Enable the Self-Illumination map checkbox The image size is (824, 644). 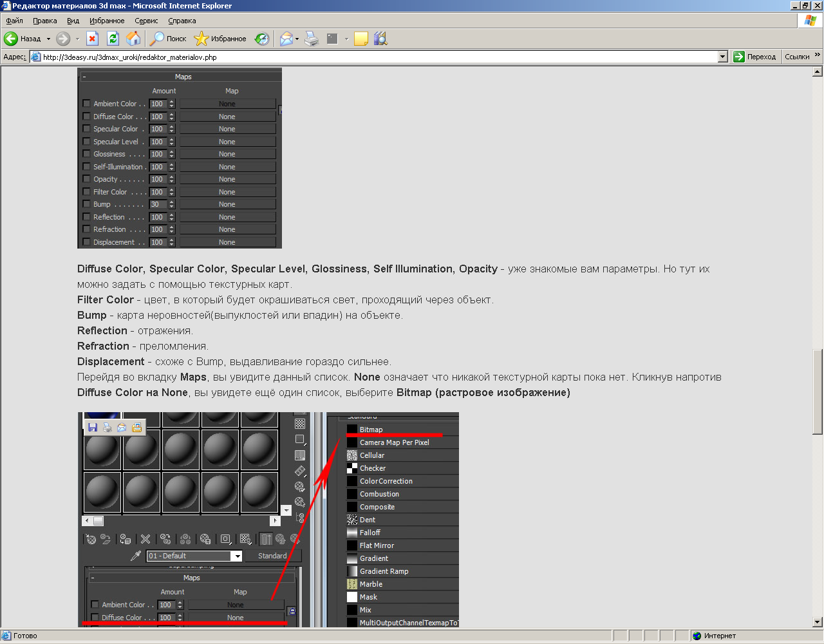point(86,167)
